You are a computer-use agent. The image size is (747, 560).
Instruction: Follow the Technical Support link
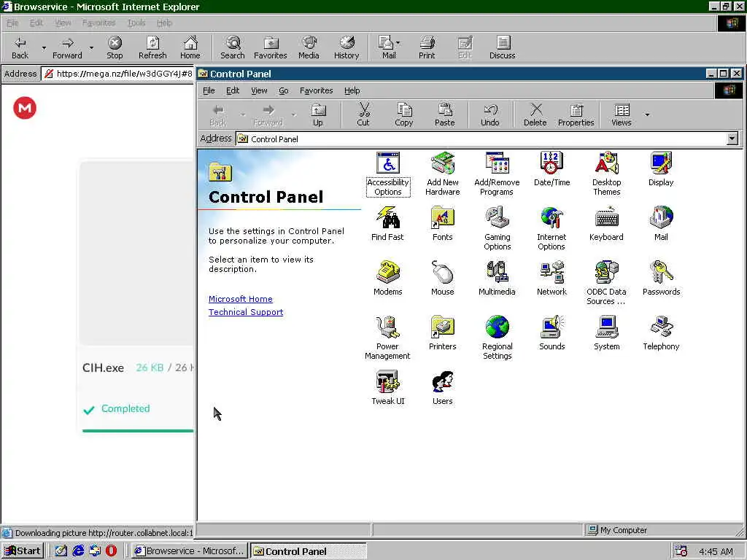click(246, 312)
